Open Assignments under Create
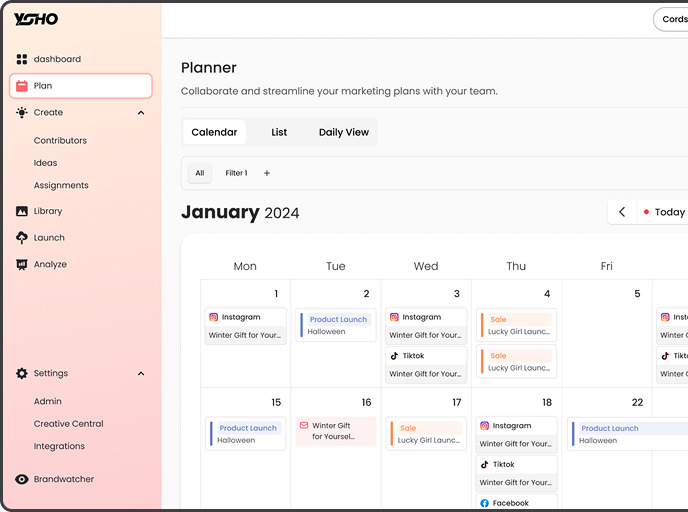 point(61,185)
